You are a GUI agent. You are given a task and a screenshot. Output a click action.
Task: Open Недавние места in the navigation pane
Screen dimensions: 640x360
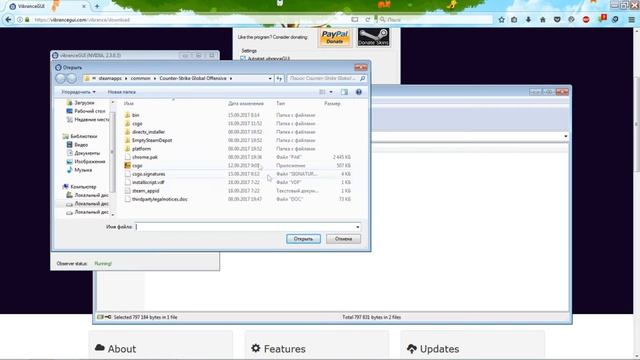point(91,120)
